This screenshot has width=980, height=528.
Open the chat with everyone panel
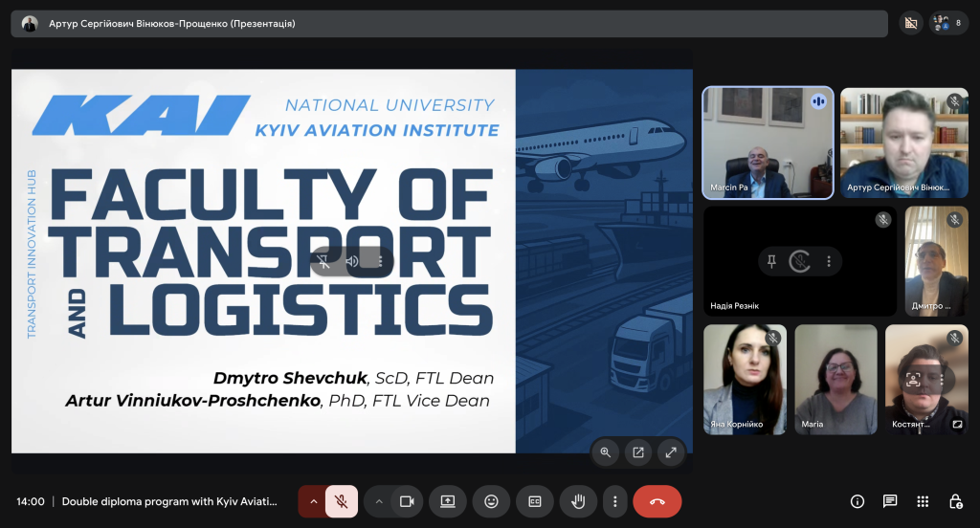pyautogui.click(x=890, y=501)
